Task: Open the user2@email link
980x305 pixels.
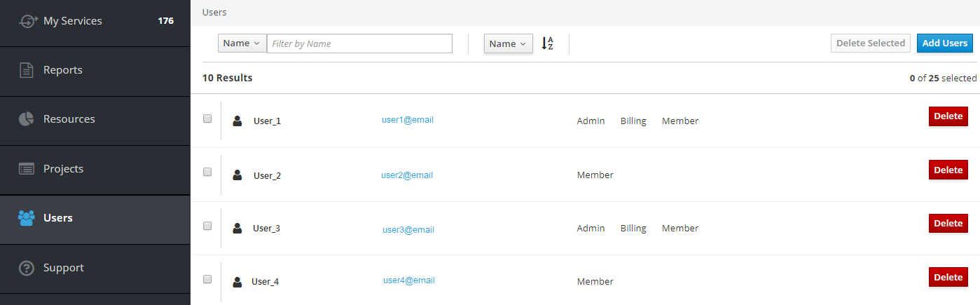Action: coord(407,175)
